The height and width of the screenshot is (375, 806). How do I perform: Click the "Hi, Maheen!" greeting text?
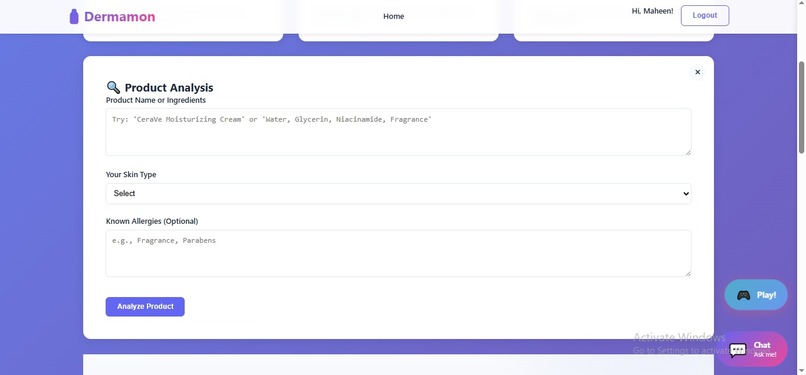coord(652,11)
